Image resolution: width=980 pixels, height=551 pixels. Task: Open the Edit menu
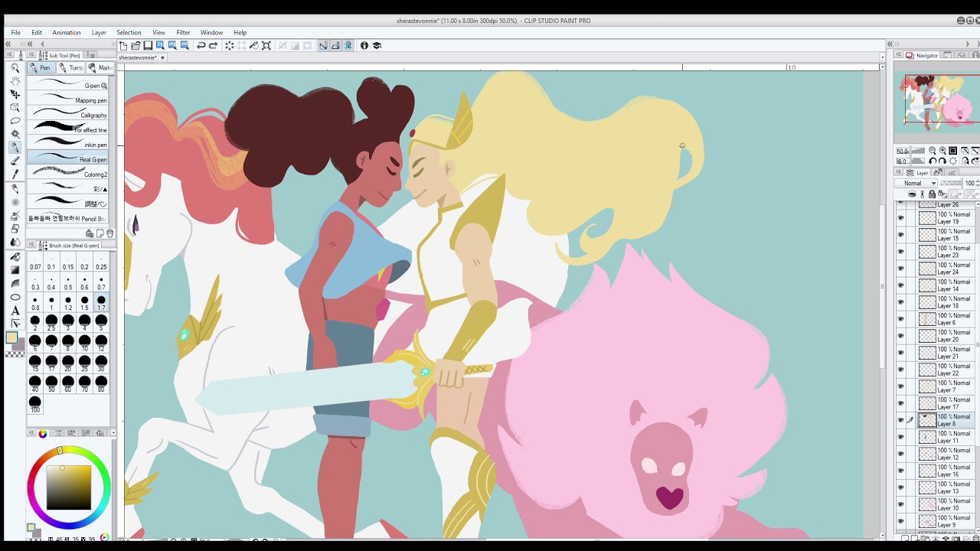point(37,33)
